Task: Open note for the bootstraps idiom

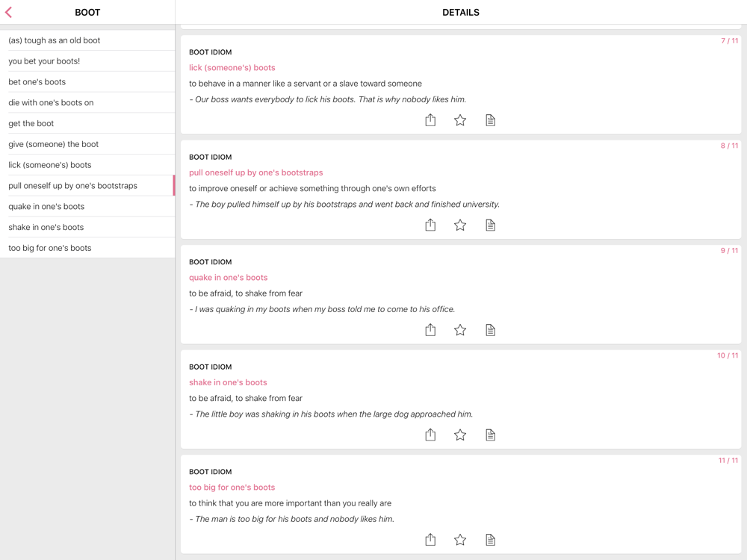Action: [x=490, y=225]
